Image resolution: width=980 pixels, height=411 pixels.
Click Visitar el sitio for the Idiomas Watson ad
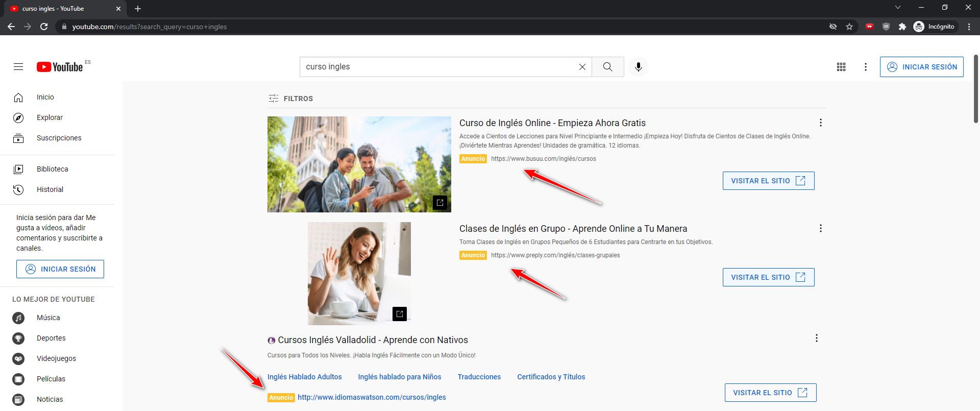pyautogui.click(x=771, y=393)
